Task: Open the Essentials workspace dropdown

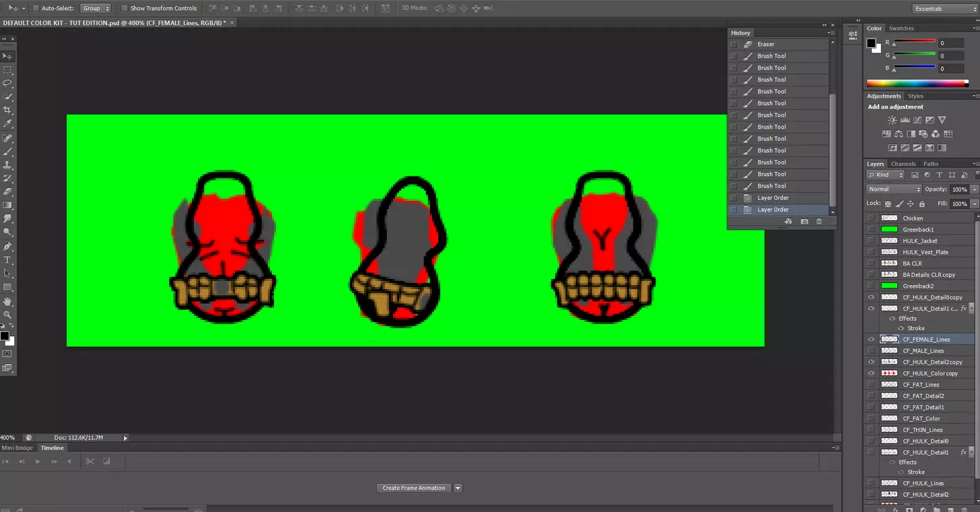Action: pos(944,9)
